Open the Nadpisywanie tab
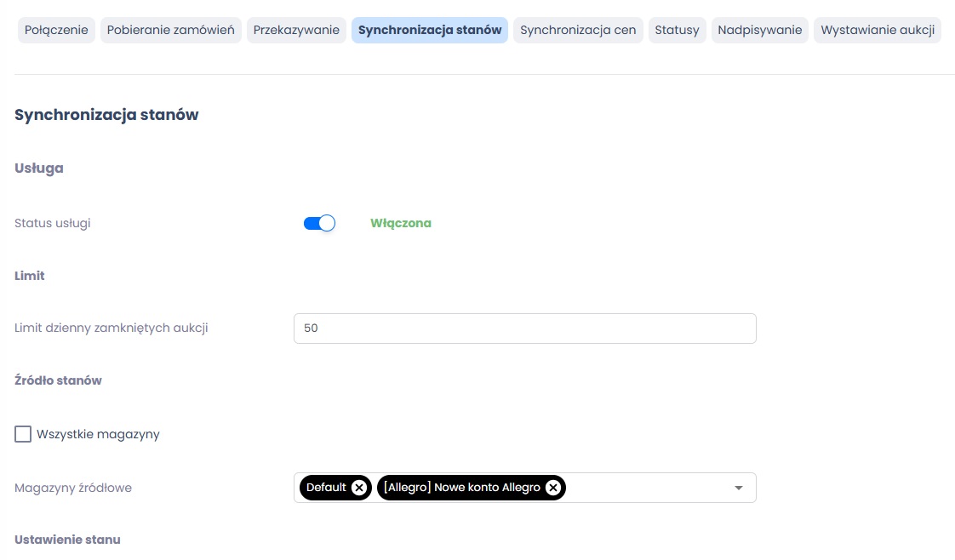This screenshot has height=560, width=955. tap(759, 30)
